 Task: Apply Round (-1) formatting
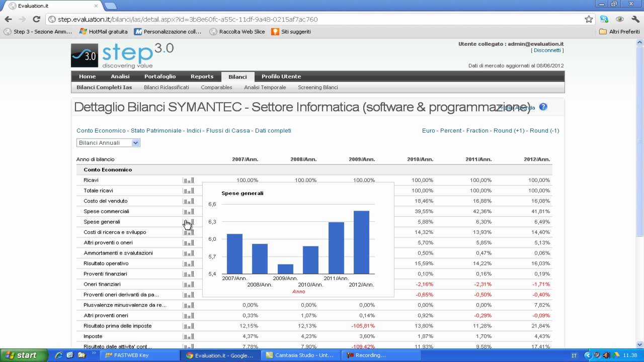(x=544, y=131)
